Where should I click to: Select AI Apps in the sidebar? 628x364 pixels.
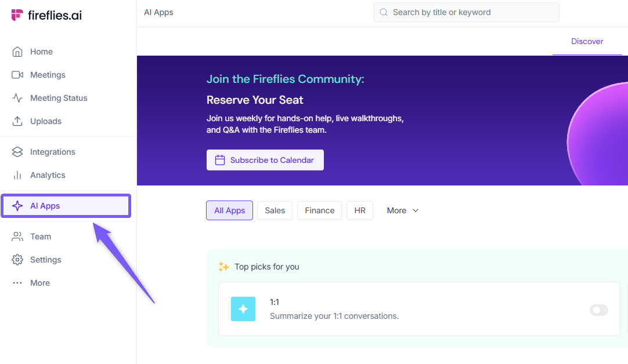coord(66,206)
